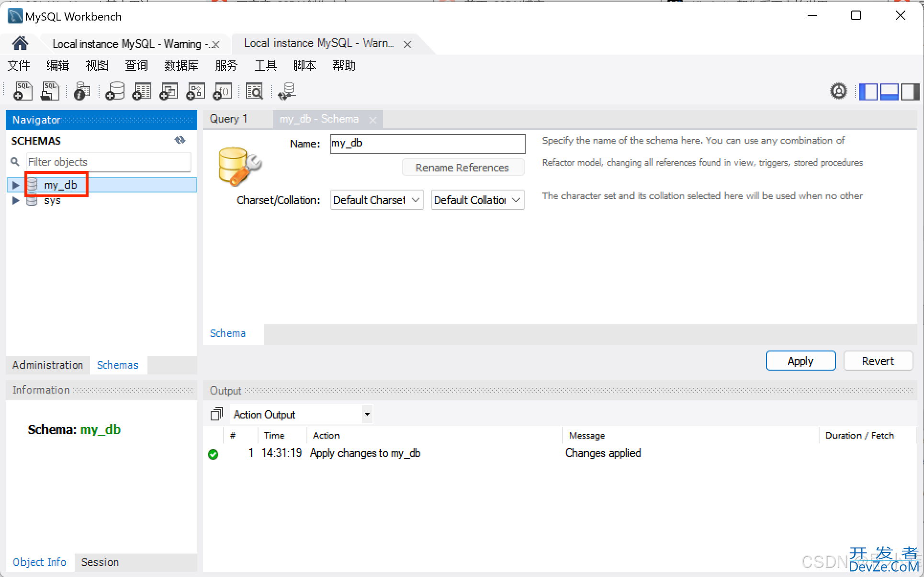Viewport: 924px width, 577px height.
Task: Create a new table toolbar icon
Action: (142, 91)
